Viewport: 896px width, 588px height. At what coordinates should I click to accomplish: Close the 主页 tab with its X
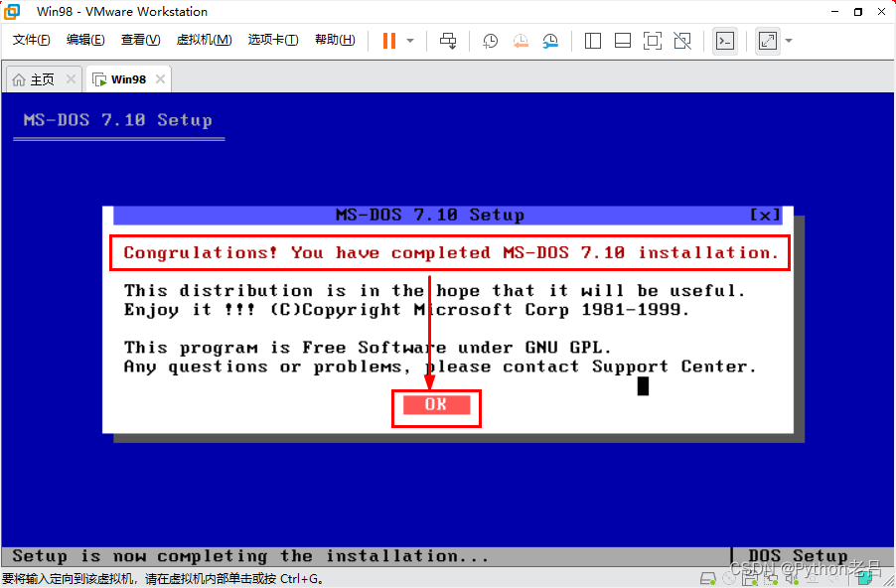coord(71,78)
